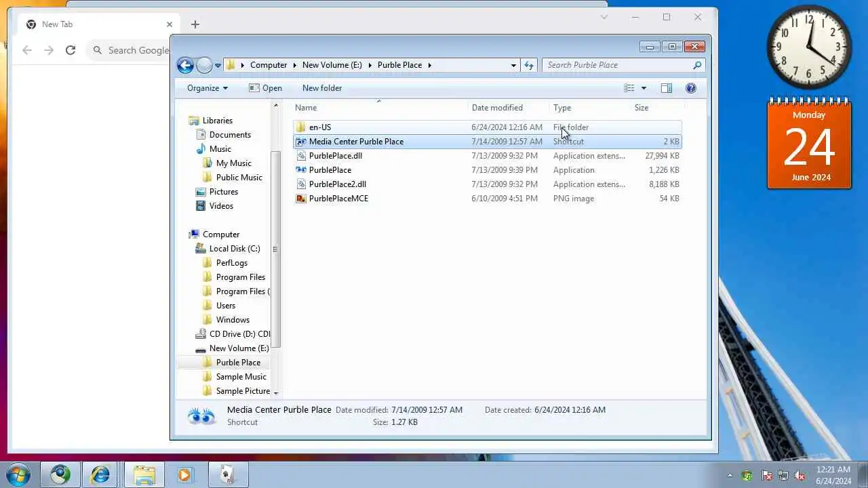
Task: Select the Media Center Purble Place shortcut icon
Action: click(x=301, y=142)
